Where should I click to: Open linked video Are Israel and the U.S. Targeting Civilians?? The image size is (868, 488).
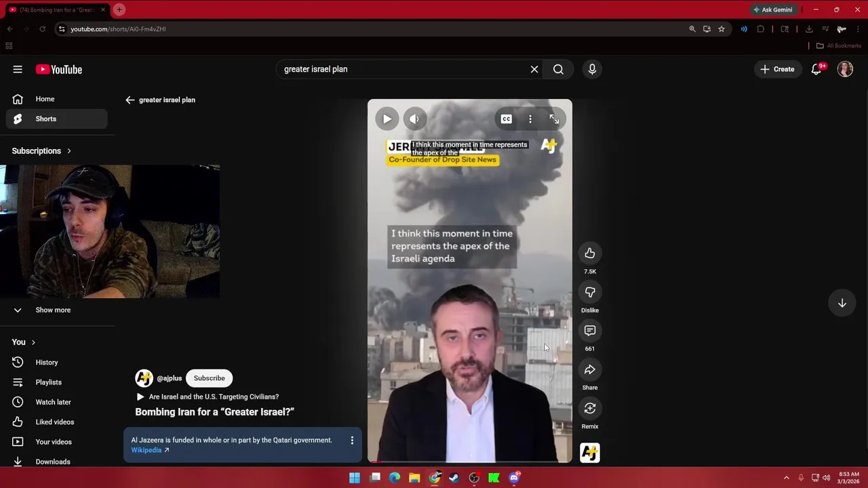pyautogui.click(x=214, y=396)
